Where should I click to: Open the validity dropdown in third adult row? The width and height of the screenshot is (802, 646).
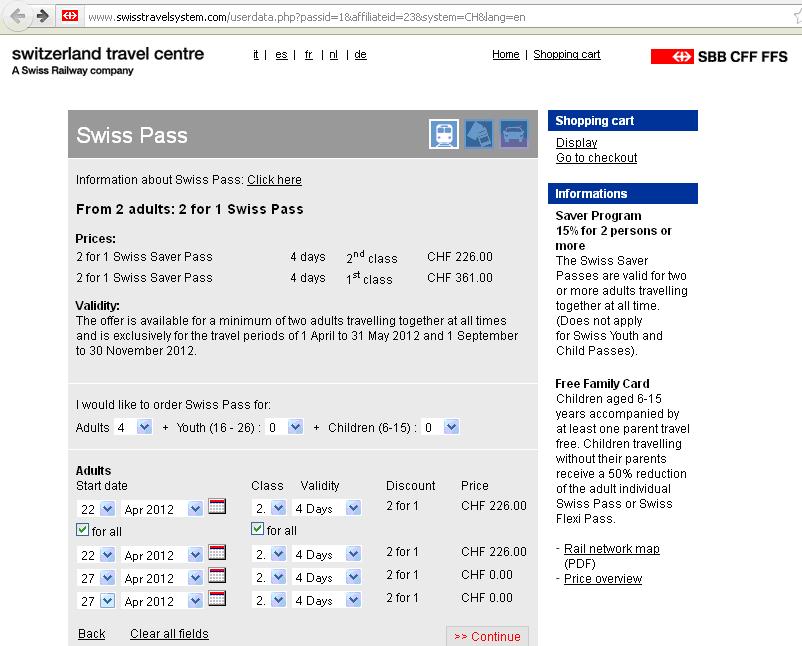327,577
